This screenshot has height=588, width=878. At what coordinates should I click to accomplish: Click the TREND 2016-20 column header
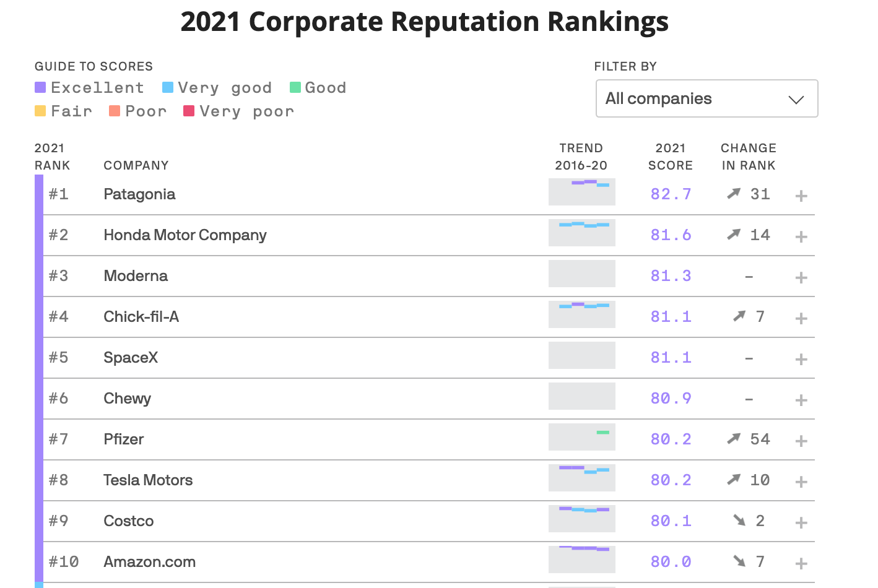(580, 156)
